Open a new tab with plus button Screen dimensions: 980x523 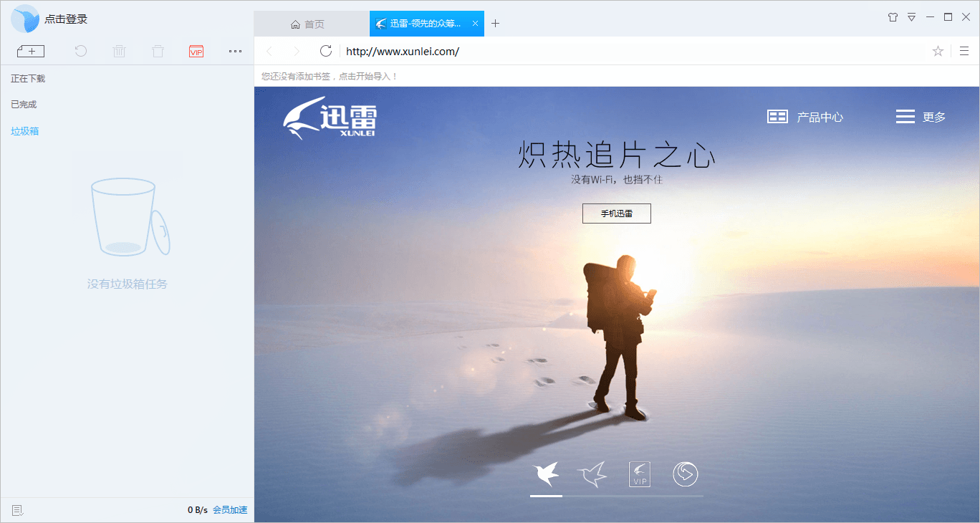tap(495, 24)
